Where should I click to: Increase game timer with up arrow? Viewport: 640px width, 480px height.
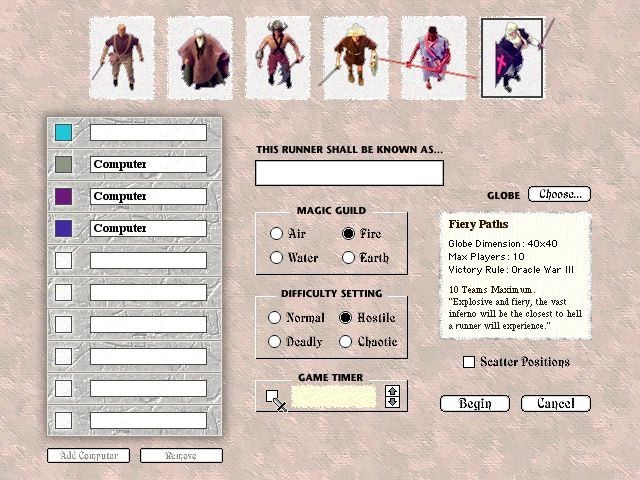pyautogui.click(x=392, y=391)
